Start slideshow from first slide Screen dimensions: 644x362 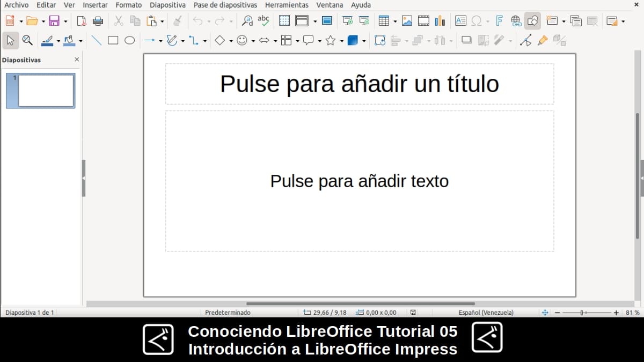pyautogui.click(x=348, y=21)
